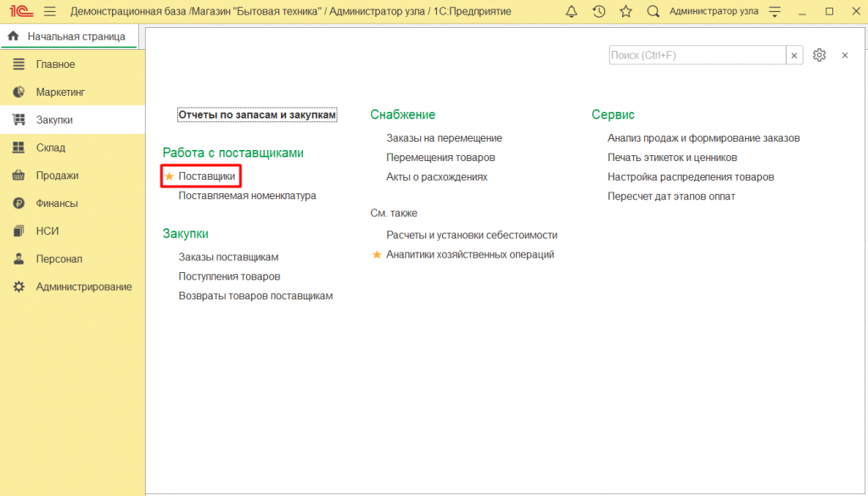Click the 1C application logo icon
Viewport: 868px width, 496px height.
coord(19,11)
